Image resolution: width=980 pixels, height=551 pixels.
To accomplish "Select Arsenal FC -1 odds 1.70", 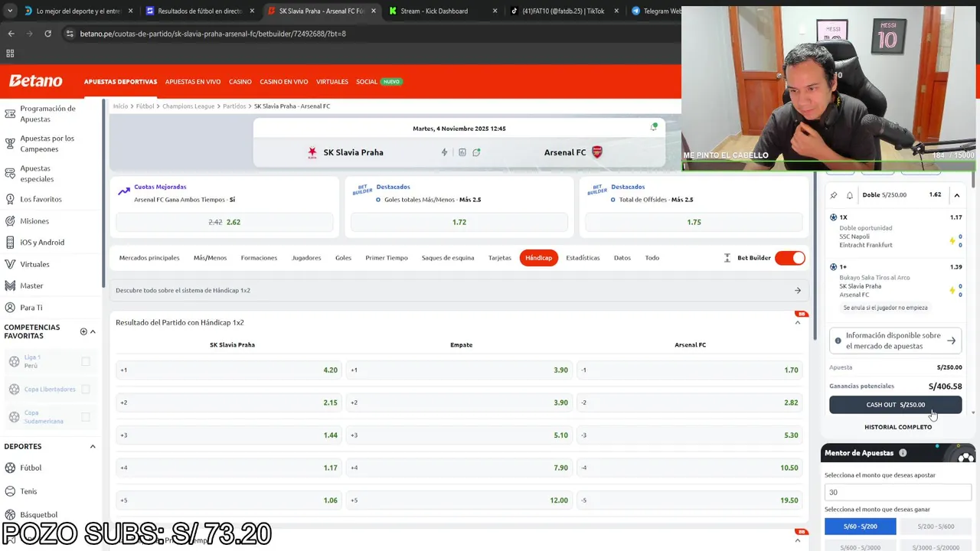I will point(690,370).
